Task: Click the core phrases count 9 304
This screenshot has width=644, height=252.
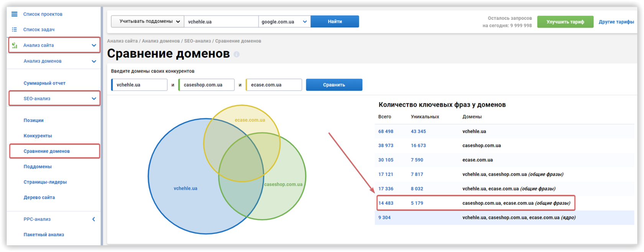Action: 384,217
